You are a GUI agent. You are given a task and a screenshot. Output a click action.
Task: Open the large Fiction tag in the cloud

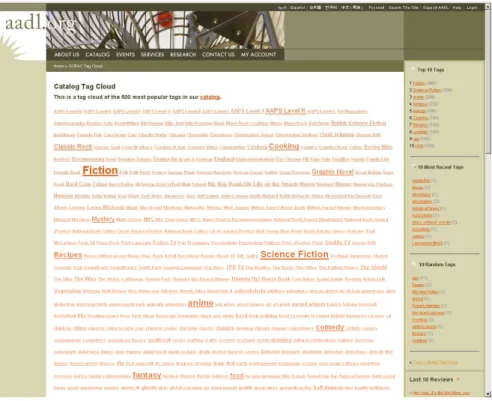[100, 171]
